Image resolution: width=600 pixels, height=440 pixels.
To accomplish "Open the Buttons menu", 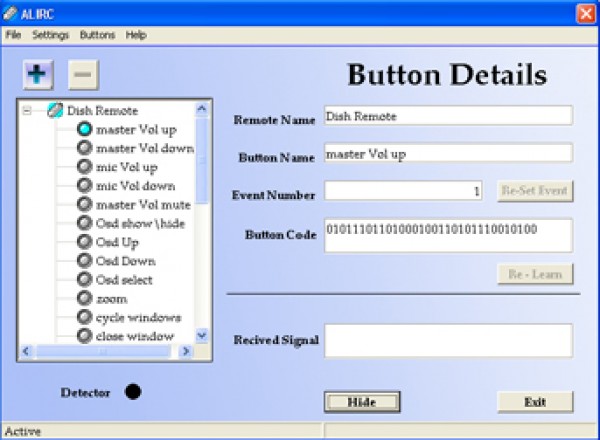I will [97, 35].
